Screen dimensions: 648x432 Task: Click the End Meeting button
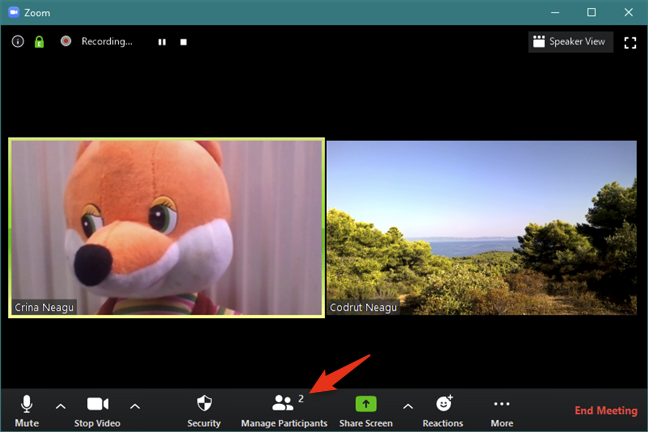click(606, 411)
